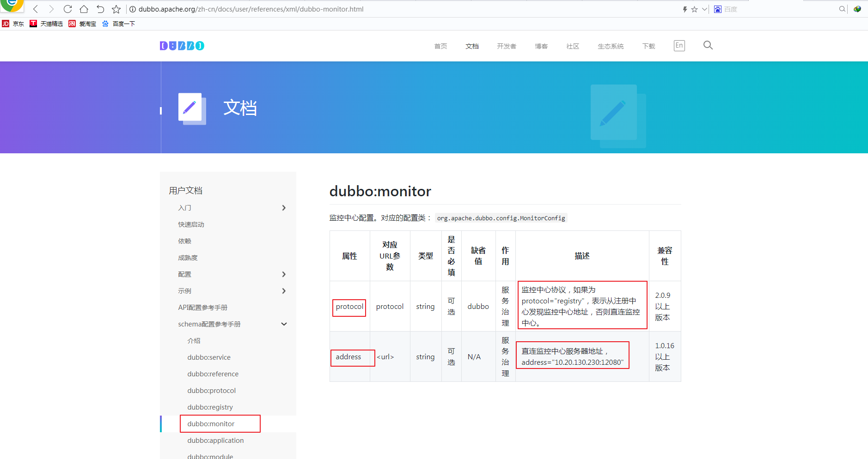This screenshot has height=459, width=868.
Task: Switch language with the En button
Action: coord(678,45)
